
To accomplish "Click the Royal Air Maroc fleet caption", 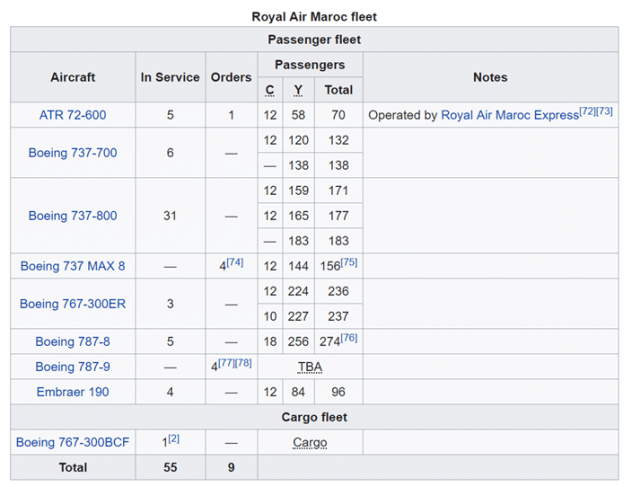I will tap(314, 17).
